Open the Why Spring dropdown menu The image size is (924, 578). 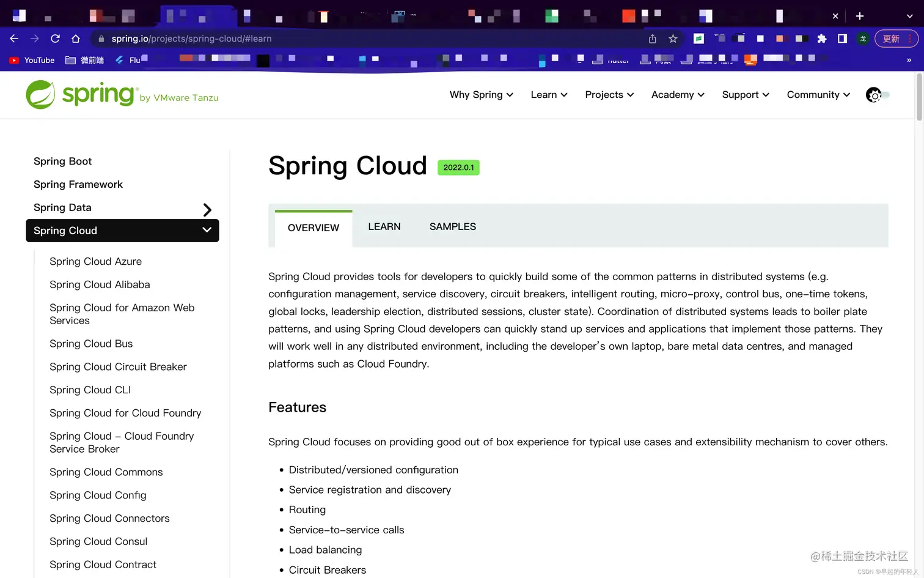(x=482, y=95)
